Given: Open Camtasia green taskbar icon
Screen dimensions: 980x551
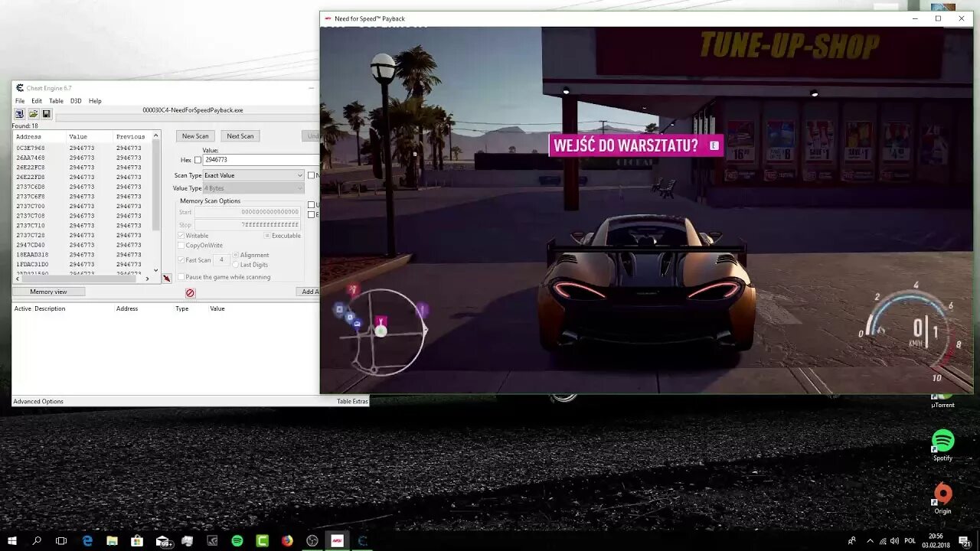Looking at the screenshot, I should point(262,540).
